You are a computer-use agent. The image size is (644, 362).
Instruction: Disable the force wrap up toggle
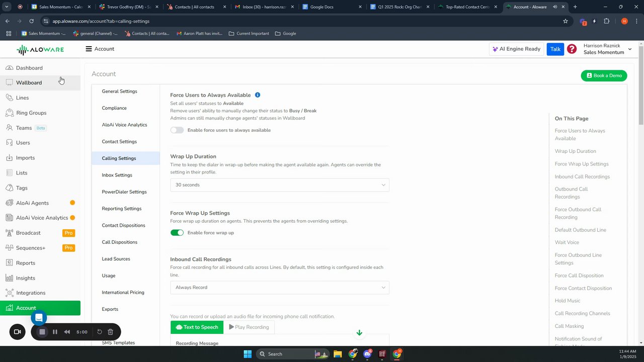[177, 233]
